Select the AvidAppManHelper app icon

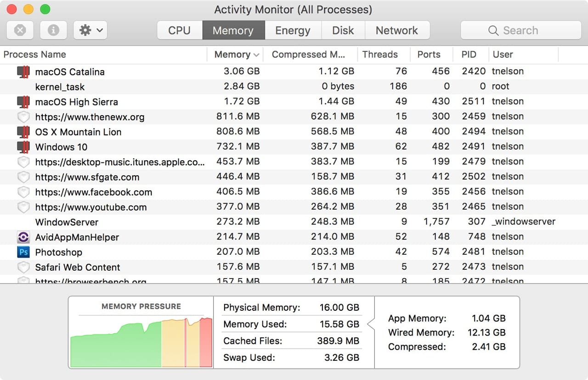(x=24, y=237)
